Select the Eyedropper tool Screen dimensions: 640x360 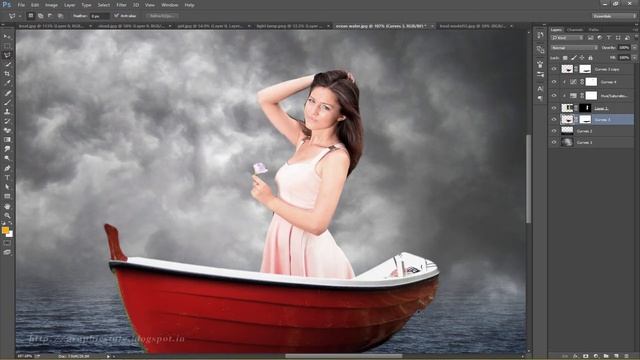[7, 83]
